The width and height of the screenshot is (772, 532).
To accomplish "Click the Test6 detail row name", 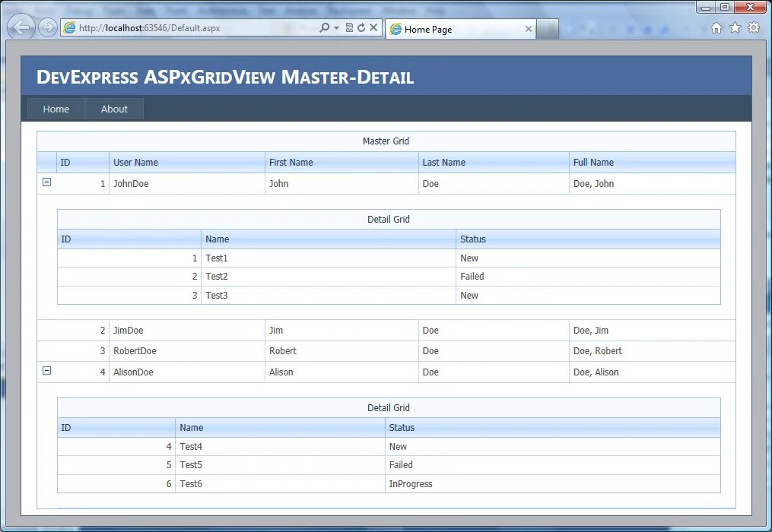I will (280, 484).
